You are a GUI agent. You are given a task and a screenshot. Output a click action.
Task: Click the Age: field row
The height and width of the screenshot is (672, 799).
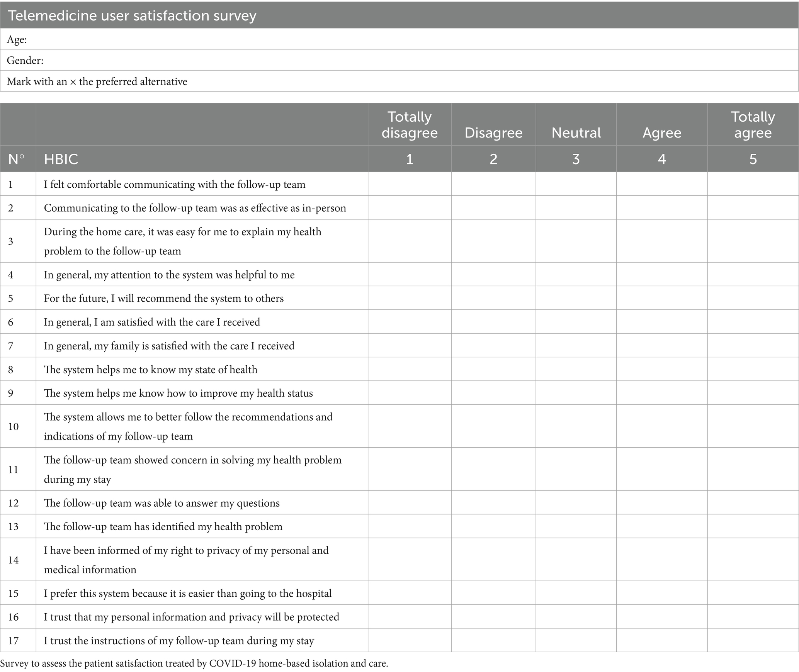[x=399, y=39]
